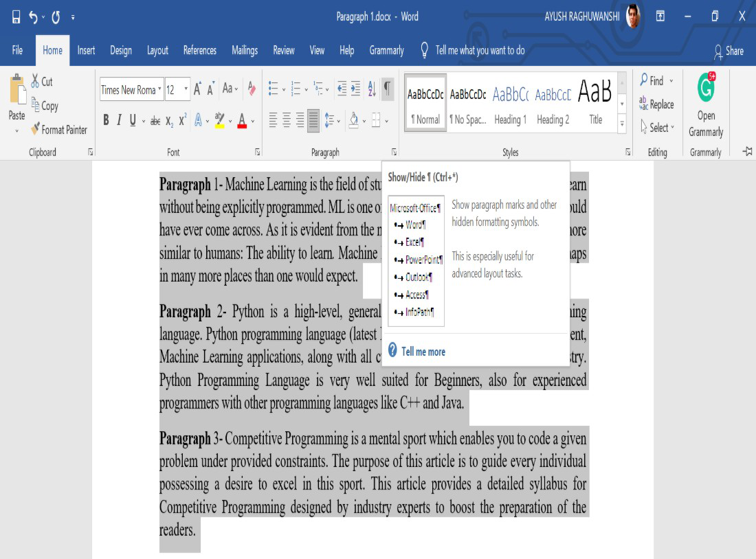Switch to the Layout tab
This screenshot has height=559, width=756.
(x=157, y=50)
